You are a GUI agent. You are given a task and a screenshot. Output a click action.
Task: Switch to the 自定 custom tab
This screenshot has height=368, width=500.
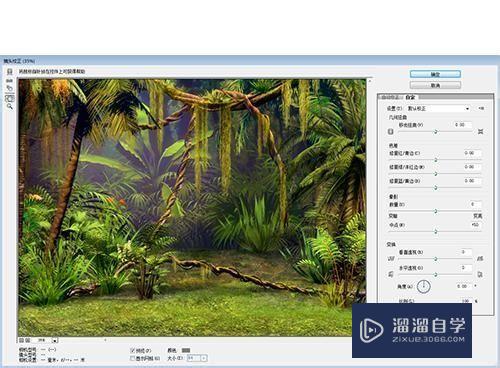point(410,97)
